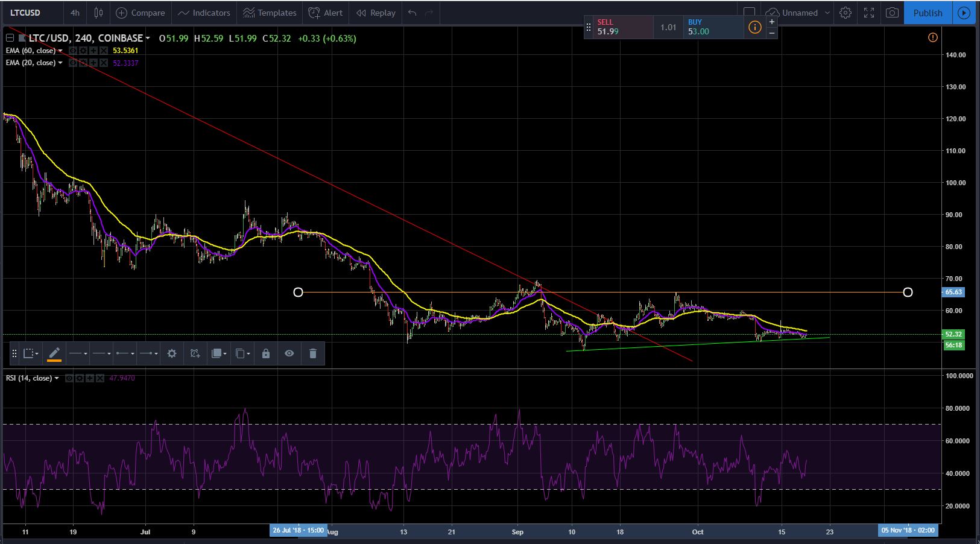Click the orange warning icon on chart
The height and width of the screenshot is (544, 980).
coord(933,37)
